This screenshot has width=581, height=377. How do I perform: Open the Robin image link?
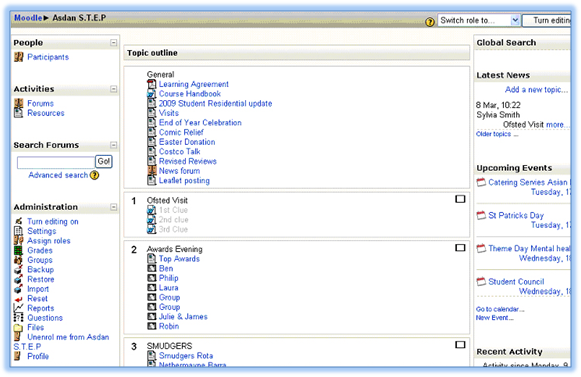[169, 326]
